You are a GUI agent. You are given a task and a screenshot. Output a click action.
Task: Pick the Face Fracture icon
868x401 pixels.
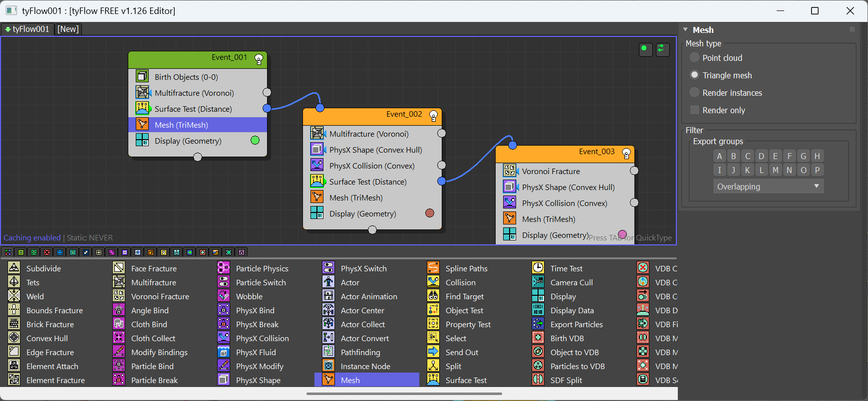tap(119, 268)
